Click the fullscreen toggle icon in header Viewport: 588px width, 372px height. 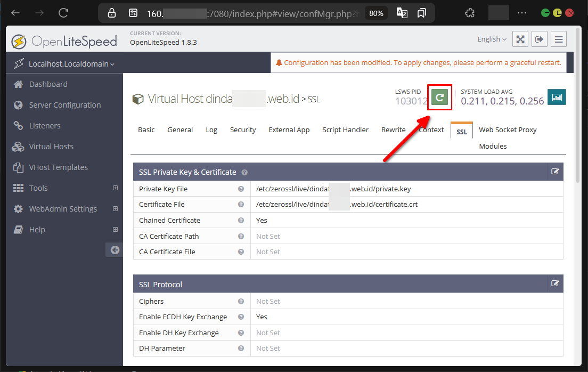click(520, 39)
